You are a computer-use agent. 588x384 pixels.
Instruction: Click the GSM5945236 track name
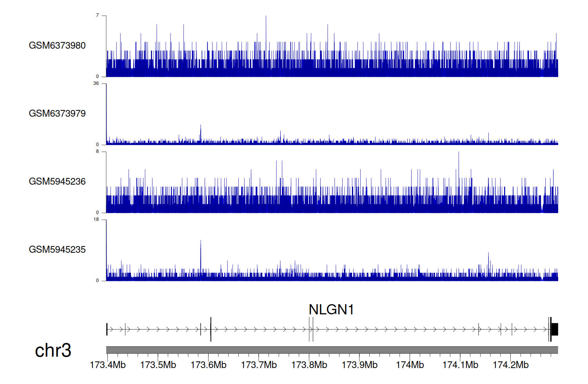pyautogui.click(x=57, y=181)
